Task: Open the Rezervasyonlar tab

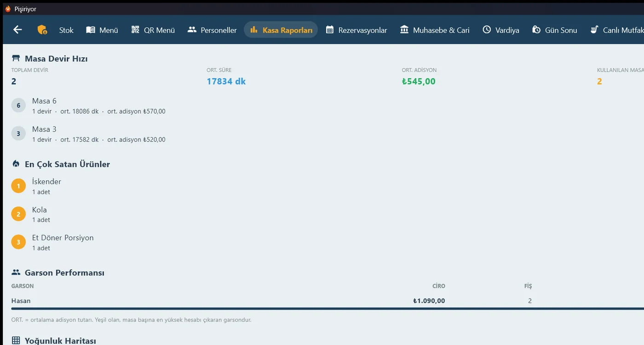Action: pos(356,30)
